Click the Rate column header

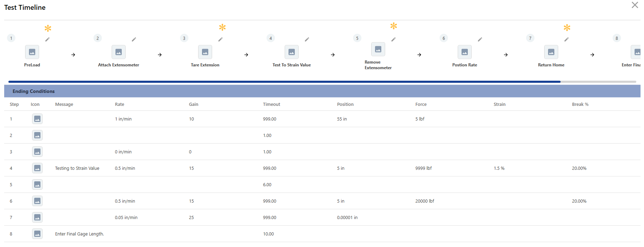pos(120,104)
